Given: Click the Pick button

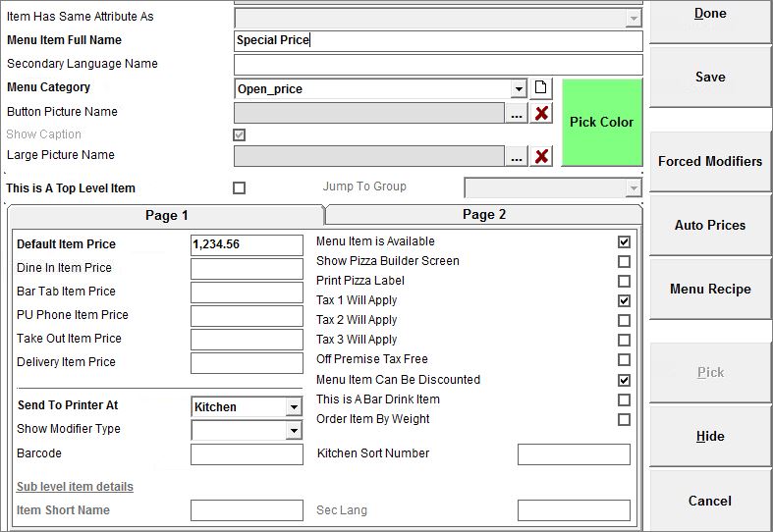Looking at the screenshot, I should point(710,372).
